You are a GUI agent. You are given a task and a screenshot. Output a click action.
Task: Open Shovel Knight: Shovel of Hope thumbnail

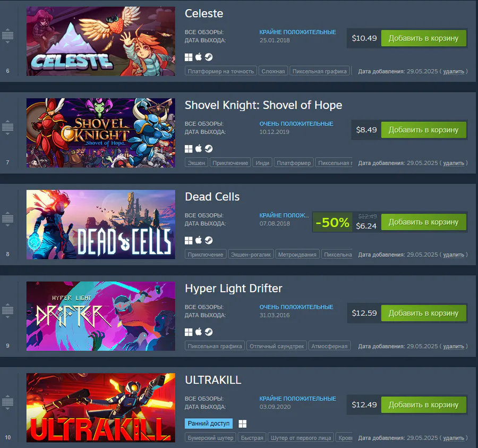pos(100,133)
